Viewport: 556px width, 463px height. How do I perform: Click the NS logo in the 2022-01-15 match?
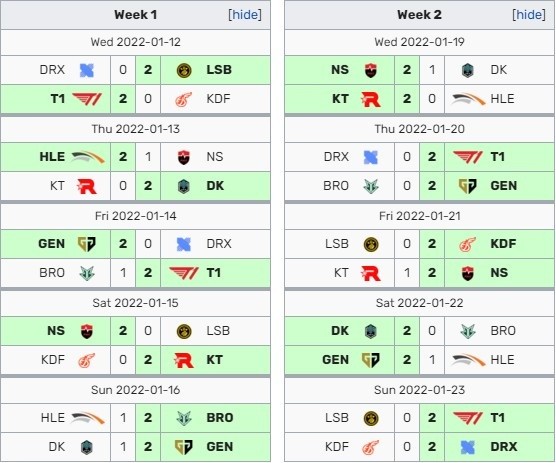(87, 331)
